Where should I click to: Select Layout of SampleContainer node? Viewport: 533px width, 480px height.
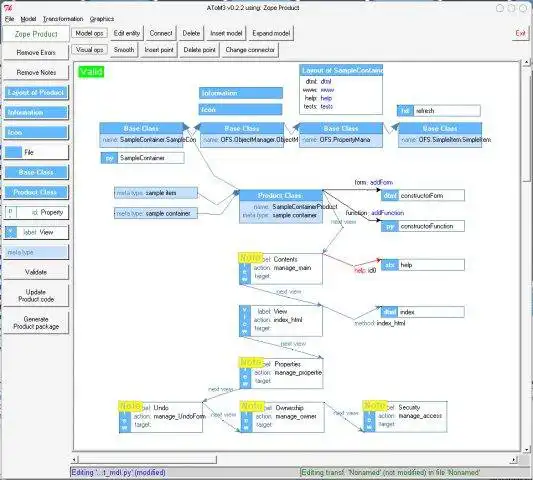(x=341, y=89)
